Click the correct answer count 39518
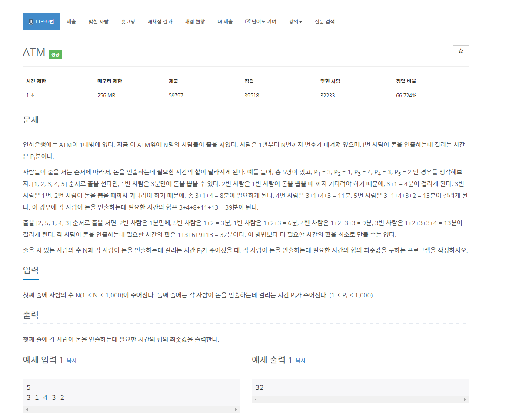This screenshot has height=420, width=506. (x=252, y=96)
